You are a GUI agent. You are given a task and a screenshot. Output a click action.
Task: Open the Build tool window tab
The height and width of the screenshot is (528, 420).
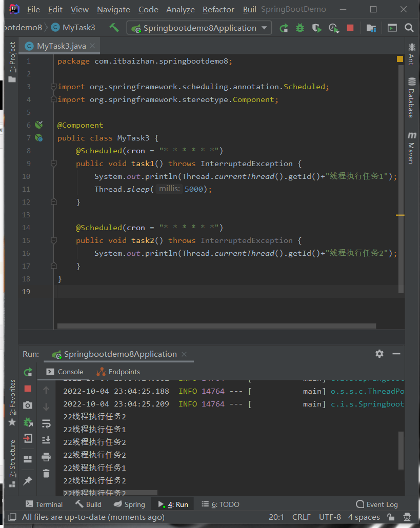pos(88,504)
